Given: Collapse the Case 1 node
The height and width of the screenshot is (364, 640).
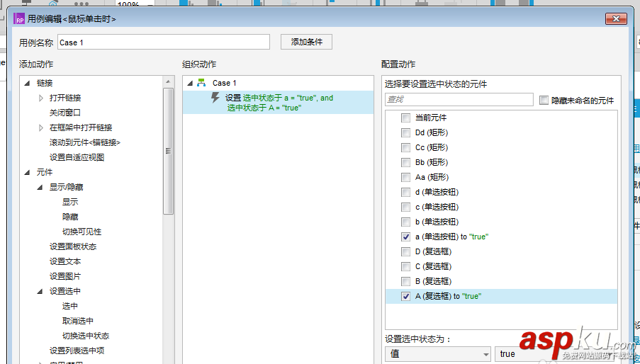Looking at the screenshot, I should (x=190, y=83).
